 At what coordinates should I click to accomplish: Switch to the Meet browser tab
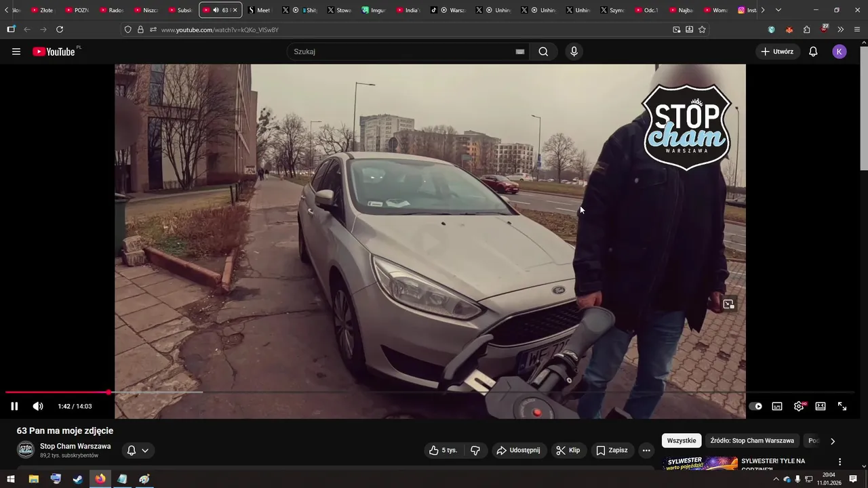coord(260,10)
